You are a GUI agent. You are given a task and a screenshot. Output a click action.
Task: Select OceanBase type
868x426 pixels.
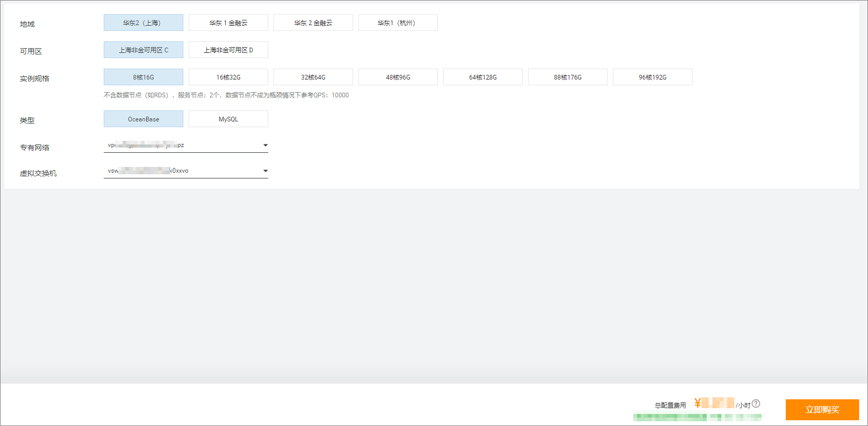pyautogui.click(x=144, y=119)
